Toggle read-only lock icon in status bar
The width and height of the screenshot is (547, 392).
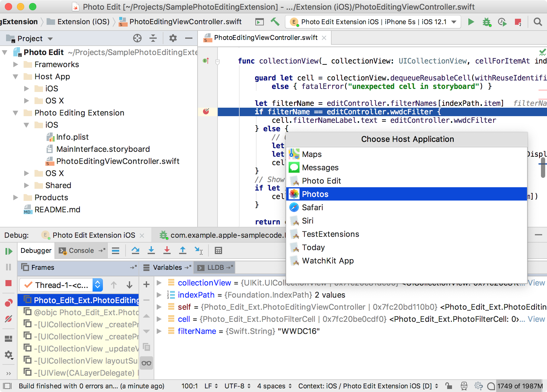pyautogui.click(x=449, y=386)
